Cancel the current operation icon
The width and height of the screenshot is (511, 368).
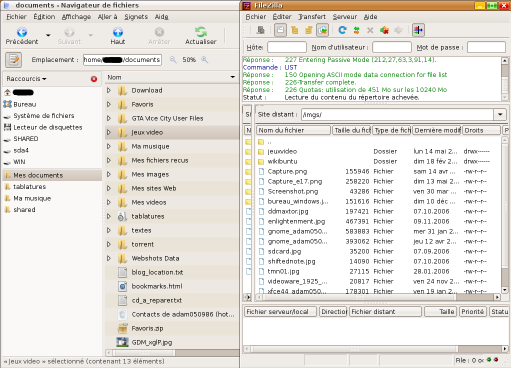coord(370,30)
